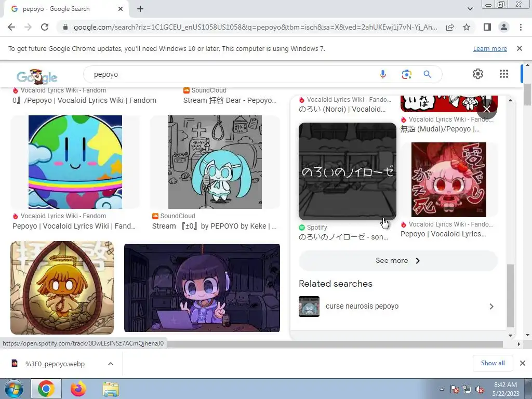The height and width of the screenshot is (399, 532).
Task: Start voice search with microphone
Action: coord(383,74)
